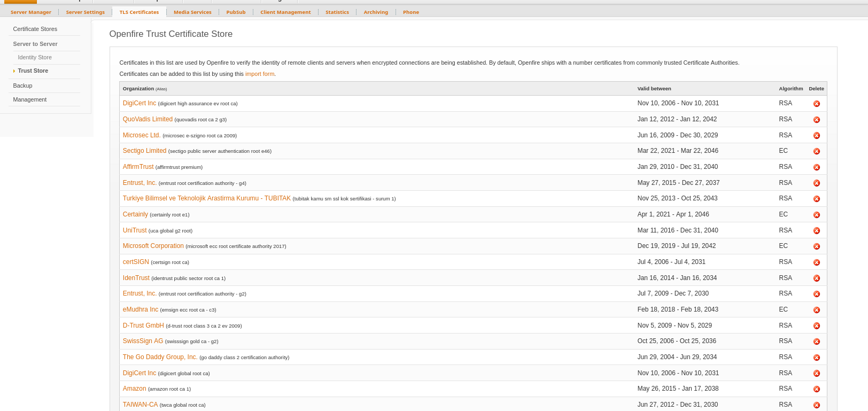The height and width of the screenshot is (411, 868).
Task: View the Sectigo Limited certificate
Action: tap(144, 151)
